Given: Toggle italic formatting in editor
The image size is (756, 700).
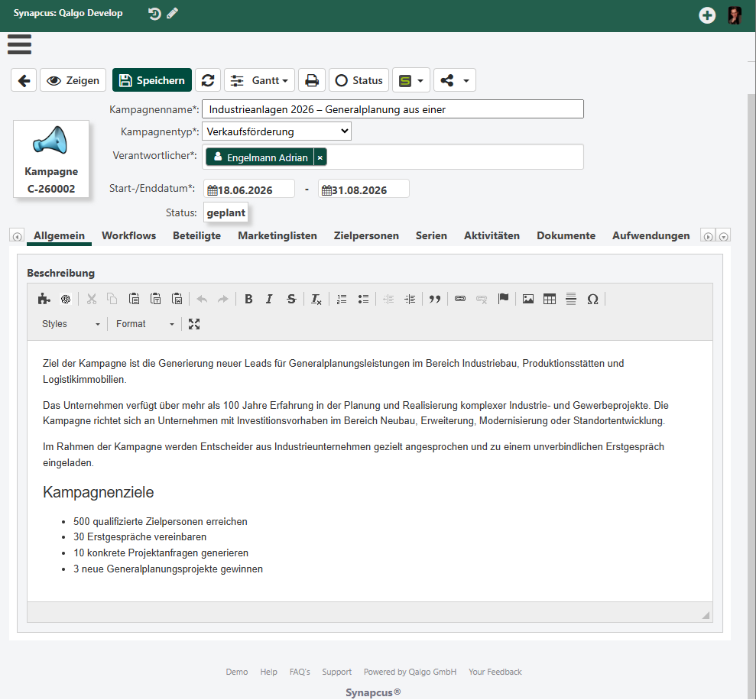Looking at the screenshot, I should coord(269,299).
